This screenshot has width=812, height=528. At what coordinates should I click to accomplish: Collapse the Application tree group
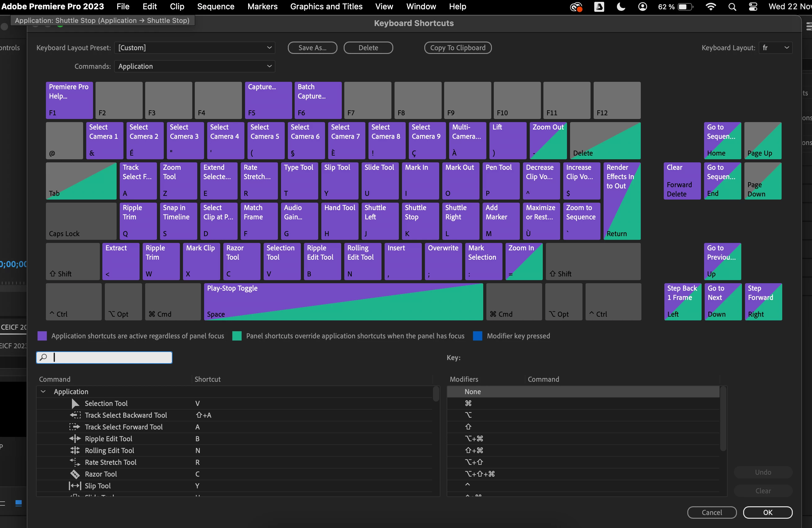pos(43,392)
